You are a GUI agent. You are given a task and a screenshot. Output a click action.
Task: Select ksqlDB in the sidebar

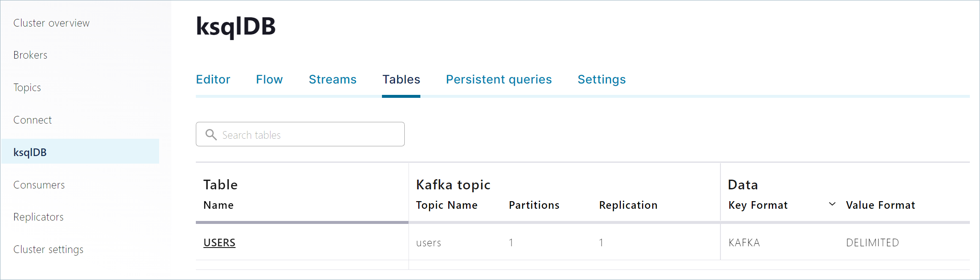30,152
